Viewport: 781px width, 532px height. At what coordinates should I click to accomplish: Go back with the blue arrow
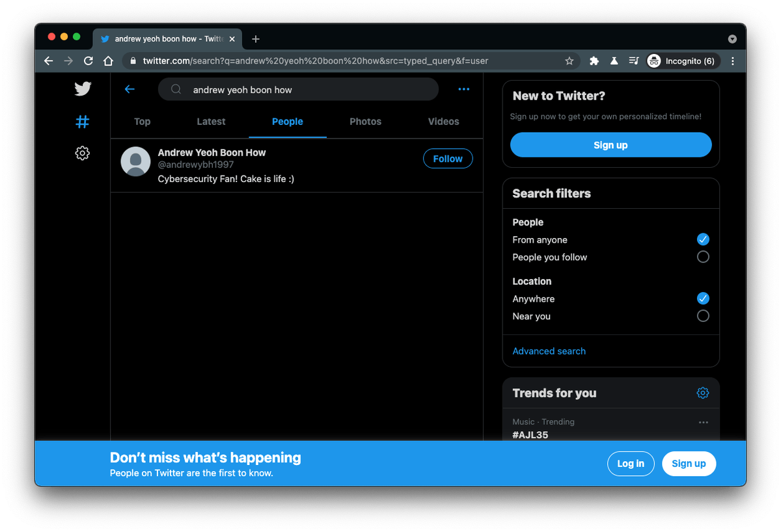[x=130, y=89]
